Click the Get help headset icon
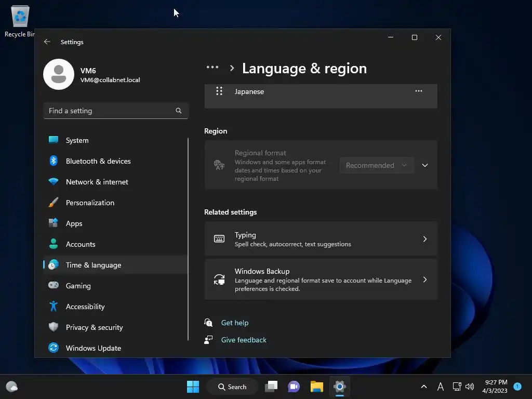 click(x=208, y=323)
